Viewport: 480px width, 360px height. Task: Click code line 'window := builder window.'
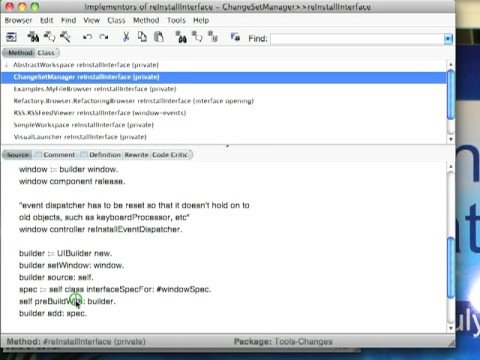point(69,169)
